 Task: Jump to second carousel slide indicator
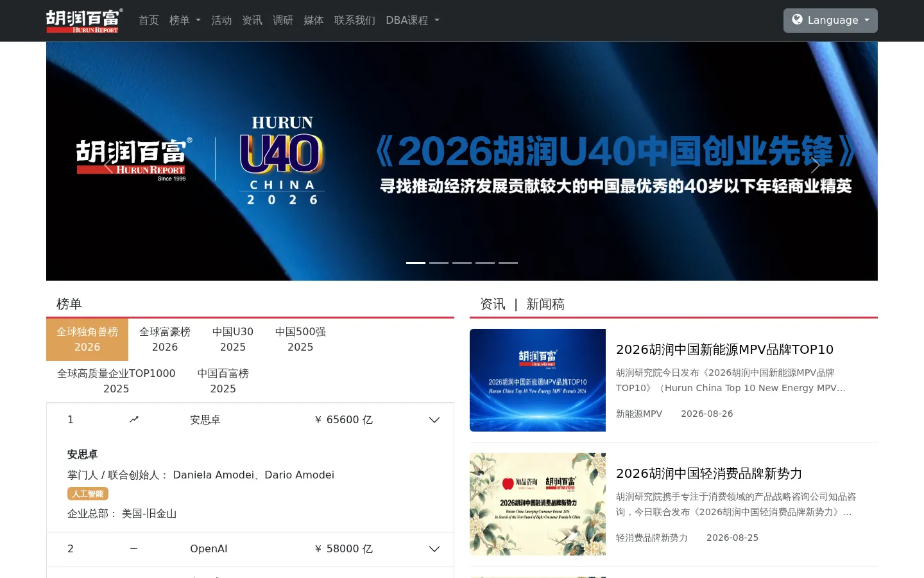(x=439, y=263)
